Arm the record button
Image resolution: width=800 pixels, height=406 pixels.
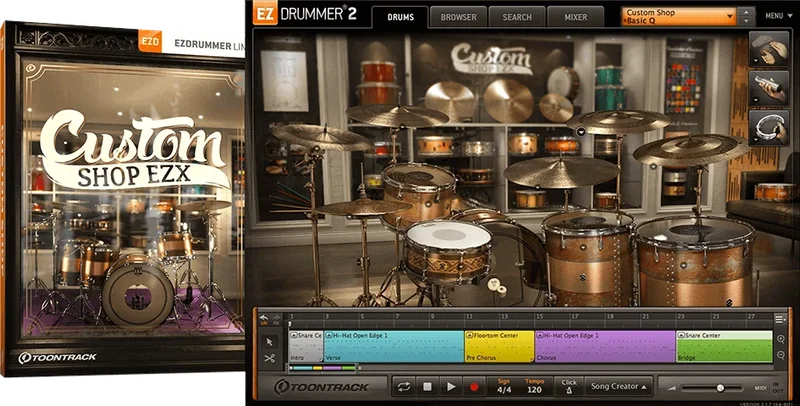tap(474, 387)
